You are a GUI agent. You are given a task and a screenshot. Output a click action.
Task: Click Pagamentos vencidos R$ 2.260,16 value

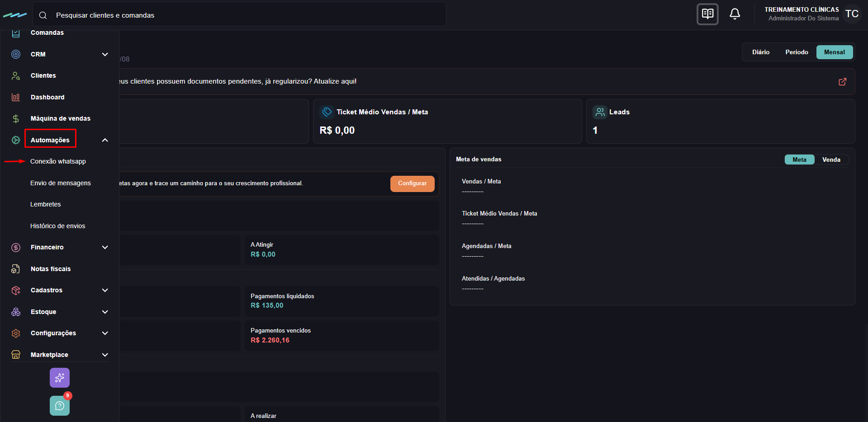(270, 340)
